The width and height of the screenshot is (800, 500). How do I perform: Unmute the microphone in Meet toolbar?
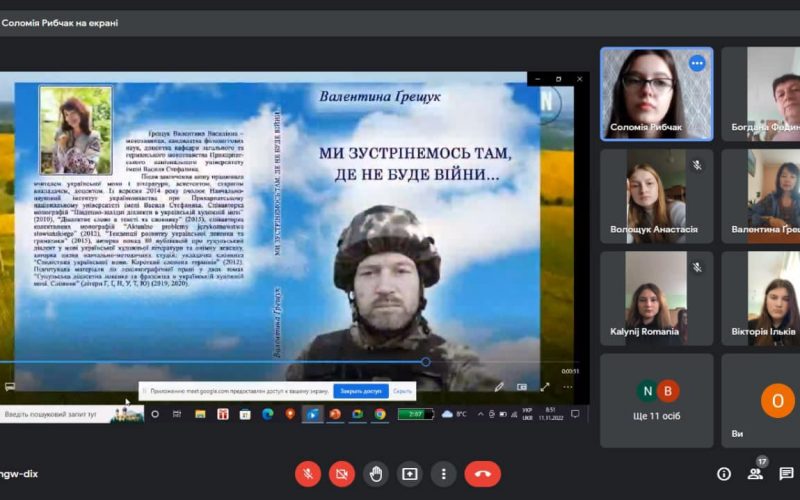(308, 473)
